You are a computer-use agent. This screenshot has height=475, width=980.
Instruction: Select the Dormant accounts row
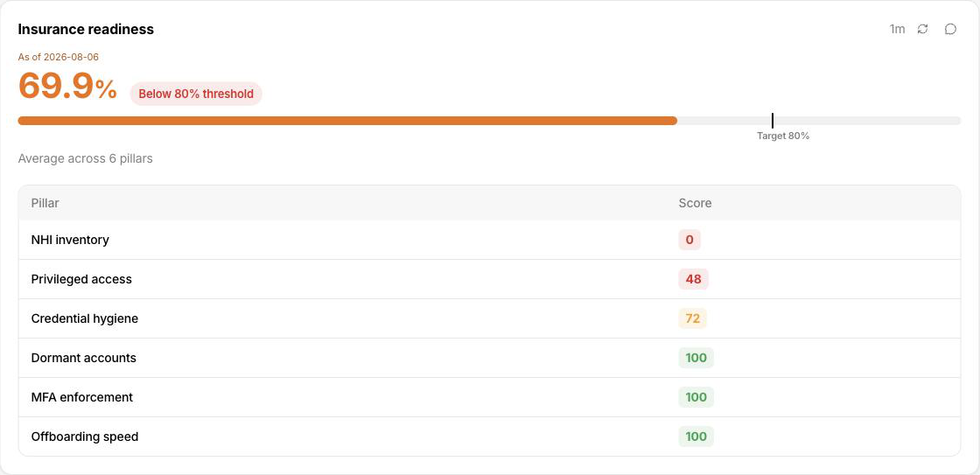point(489,358)
